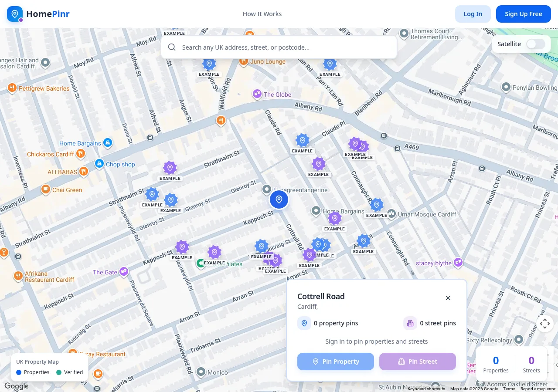558x392 pixels.
Task: Click Report a map error link
Action: (538, 389)
